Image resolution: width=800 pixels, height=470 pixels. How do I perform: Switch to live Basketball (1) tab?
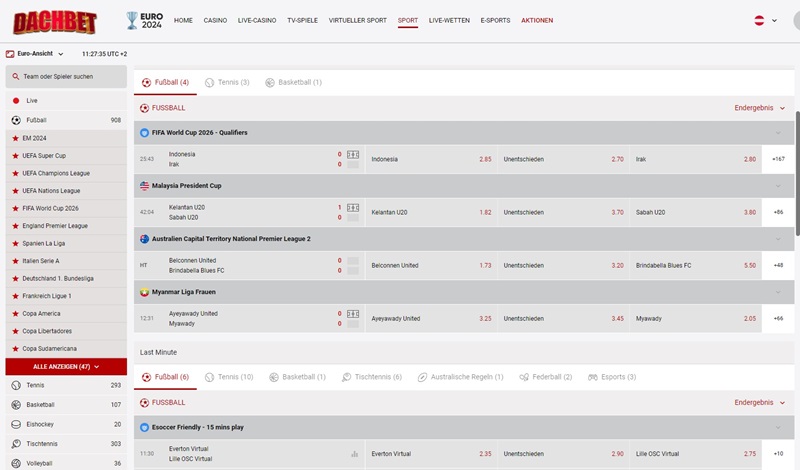tap(293, 83)
